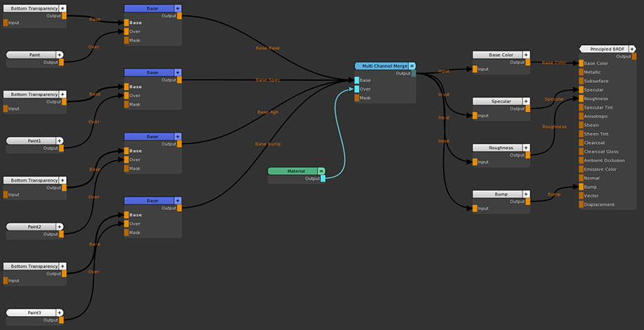Click the plus icon on Base Color node

[525, 55]
